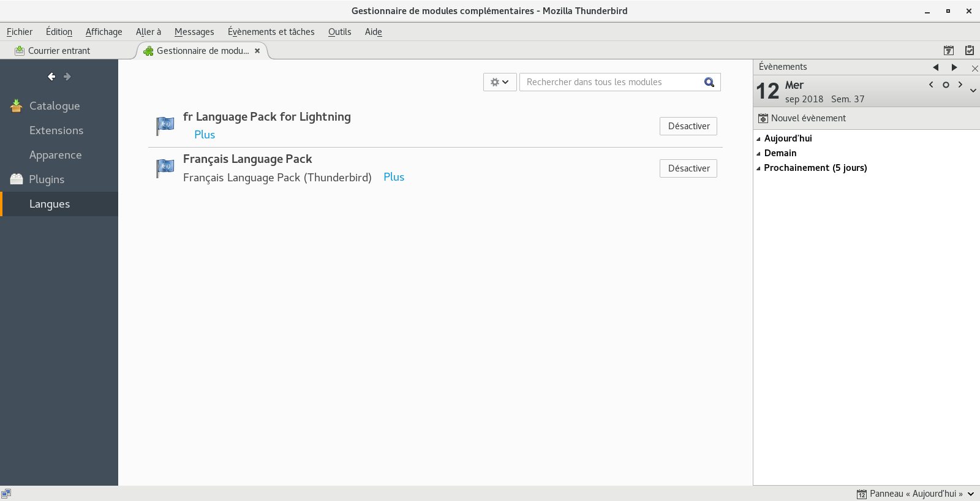Disable the fr Language Pack for Lightning
Screen dimensions: 980x501
[x=688, y=126]
